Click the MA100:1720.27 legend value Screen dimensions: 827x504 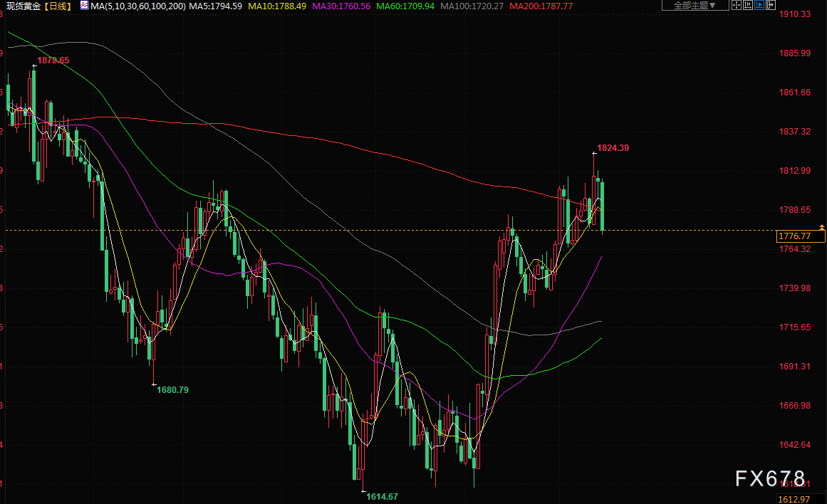pos(472,6)
